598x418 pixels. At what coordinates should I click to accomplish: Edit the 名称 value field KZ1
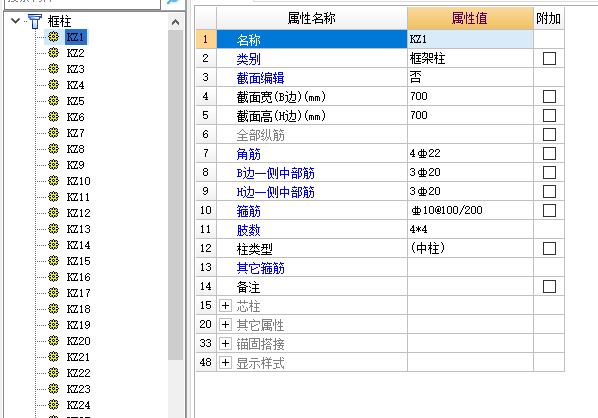[470, 39]
